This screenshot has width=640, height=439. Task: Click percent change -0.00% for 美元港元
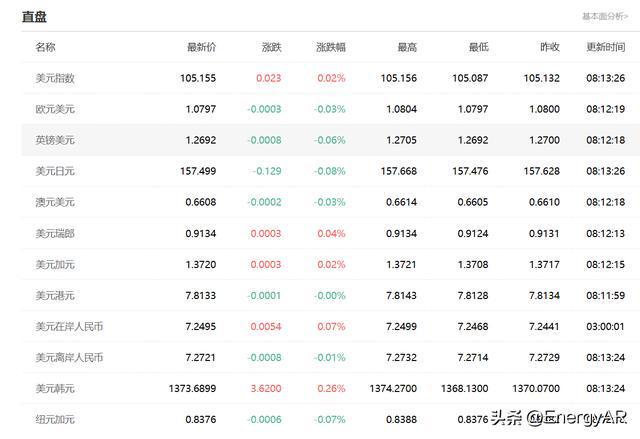(329, 295)
